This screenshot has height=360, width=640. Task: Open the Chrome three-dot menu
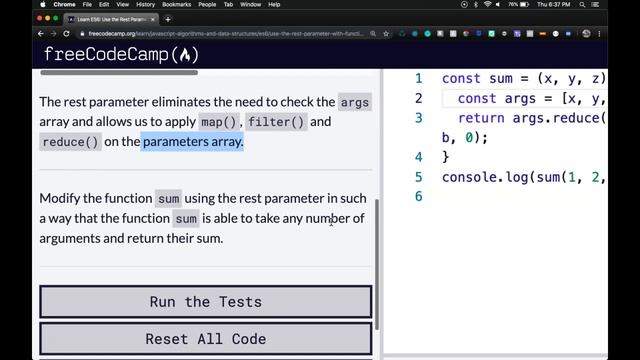pos(599,34)
